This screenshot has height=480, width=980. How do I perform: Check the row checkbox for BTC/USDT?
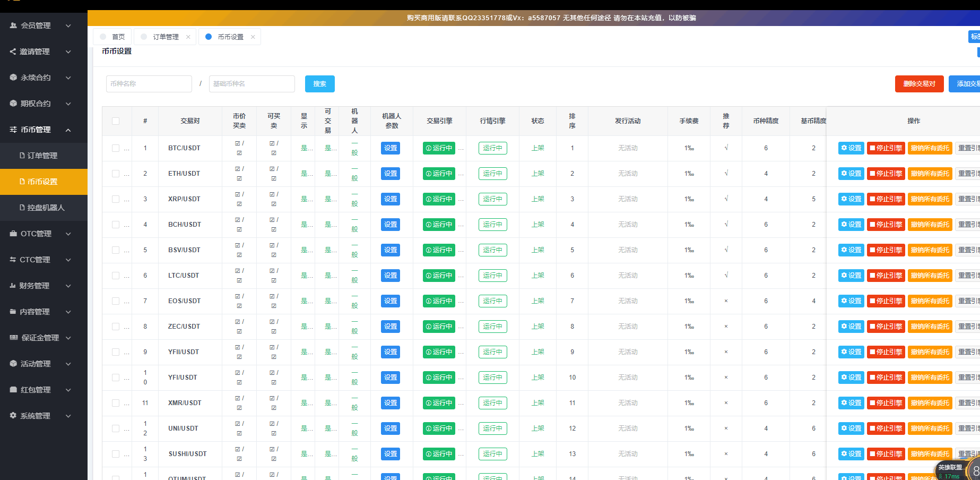(x=116, y=148)
